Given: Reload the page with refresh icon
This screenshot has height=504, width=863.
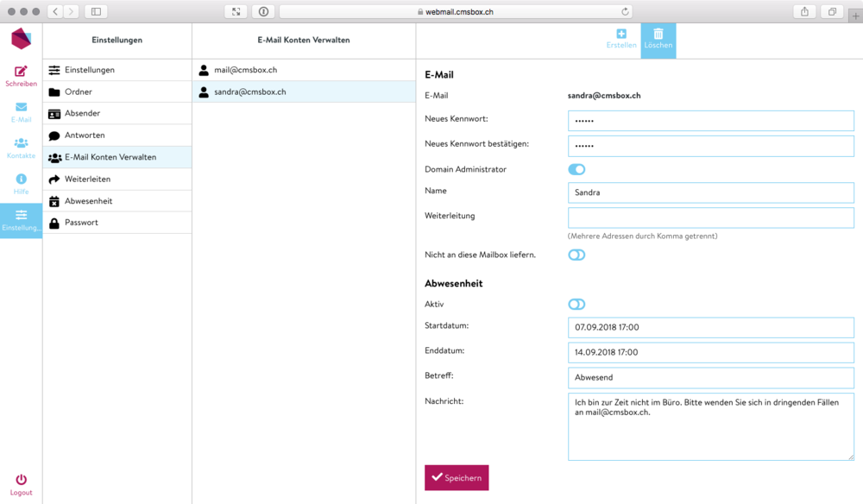Looking at the screenshot, I should 625,11.
